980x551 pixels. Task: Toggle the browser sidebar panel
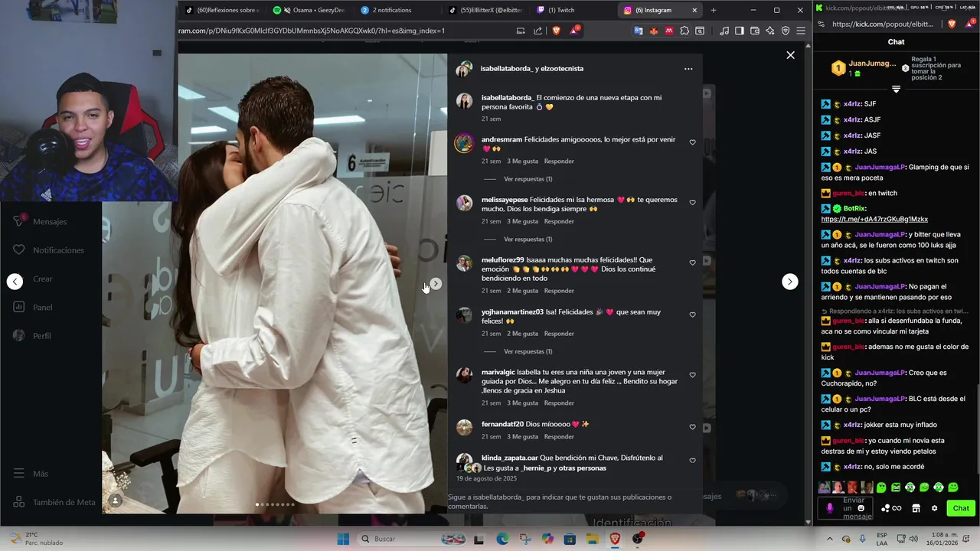click(740, 31)
